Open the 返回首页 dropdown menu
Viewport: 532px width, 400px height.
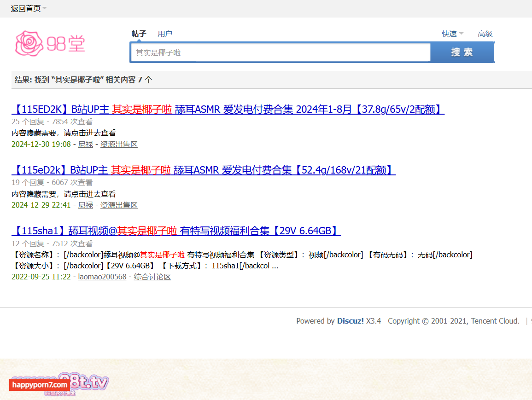(x=29, y=8)
